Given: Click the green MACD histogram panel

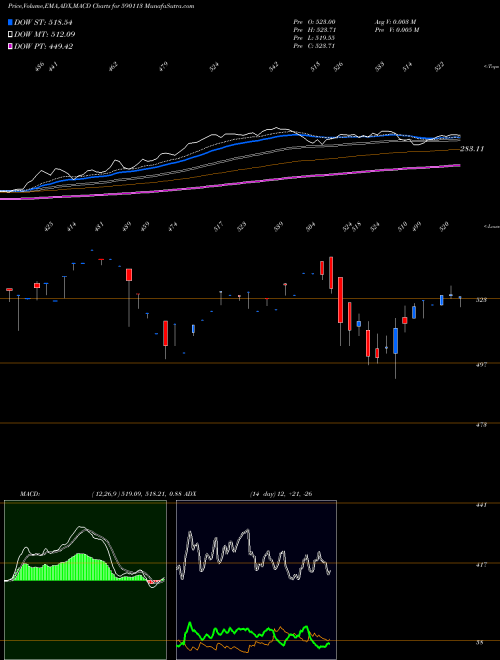Looking at the screenshot, I should (85, 580).
